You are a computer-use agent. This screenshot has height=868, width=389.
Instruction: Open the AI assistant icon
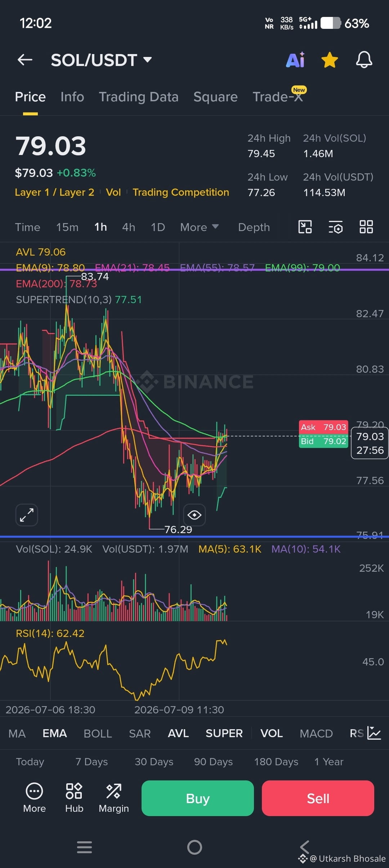click(x=296, y=60)
